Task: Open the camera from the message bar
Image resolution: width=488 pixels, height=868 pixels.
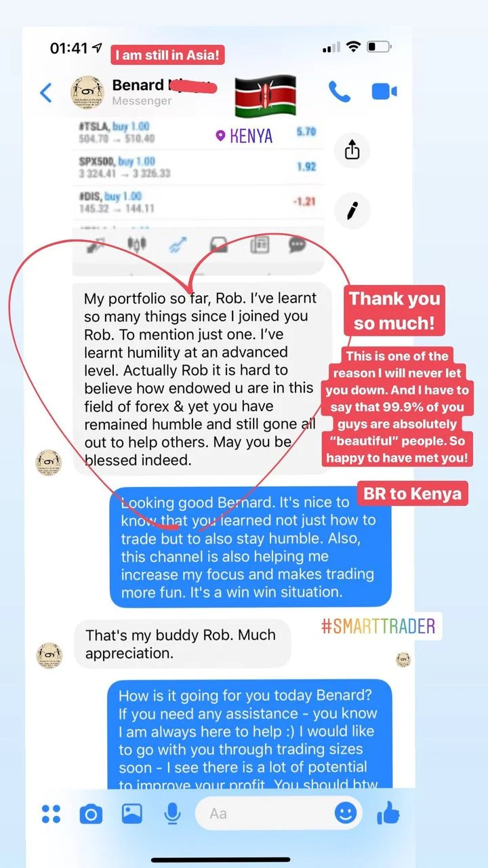Action: coord(90,813)
